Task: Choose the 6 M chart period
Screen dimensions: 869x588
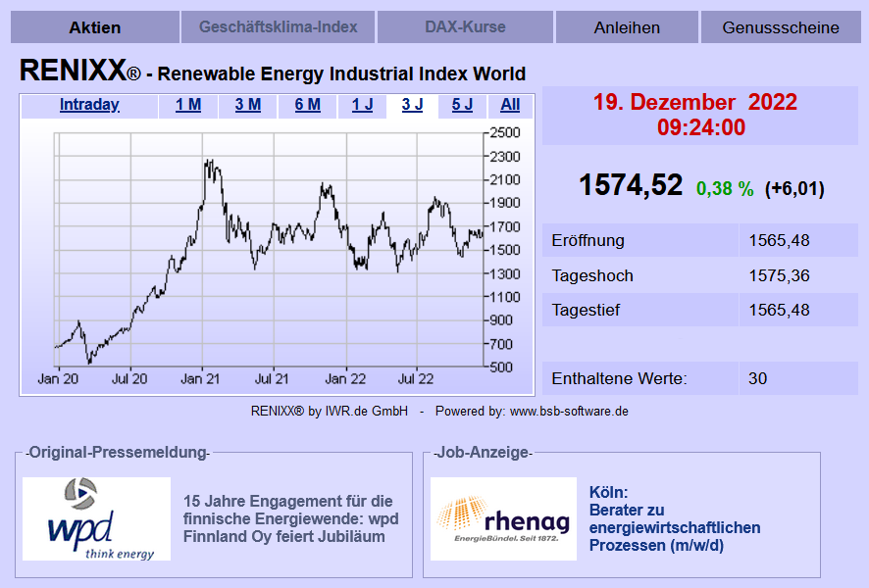Action: (x=308, y=105)
